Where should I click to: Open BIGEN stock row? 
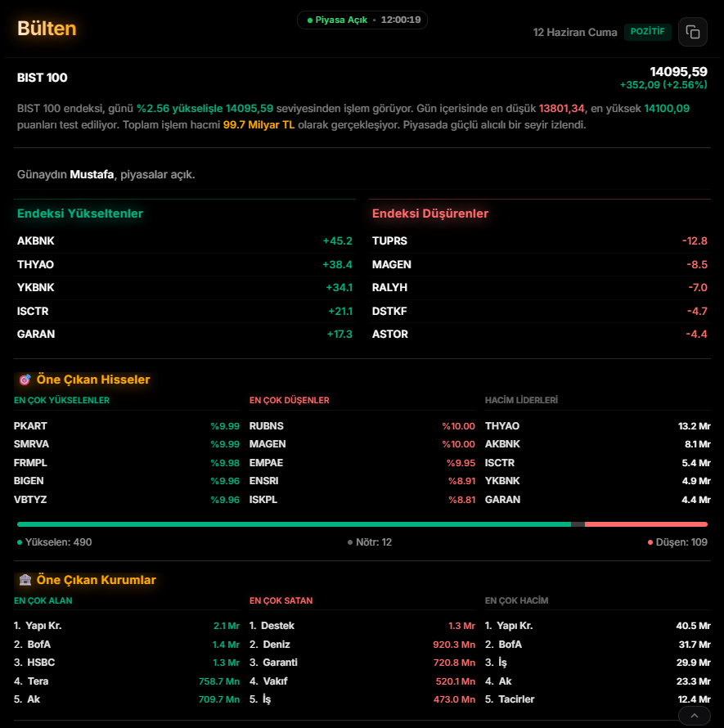127,481
